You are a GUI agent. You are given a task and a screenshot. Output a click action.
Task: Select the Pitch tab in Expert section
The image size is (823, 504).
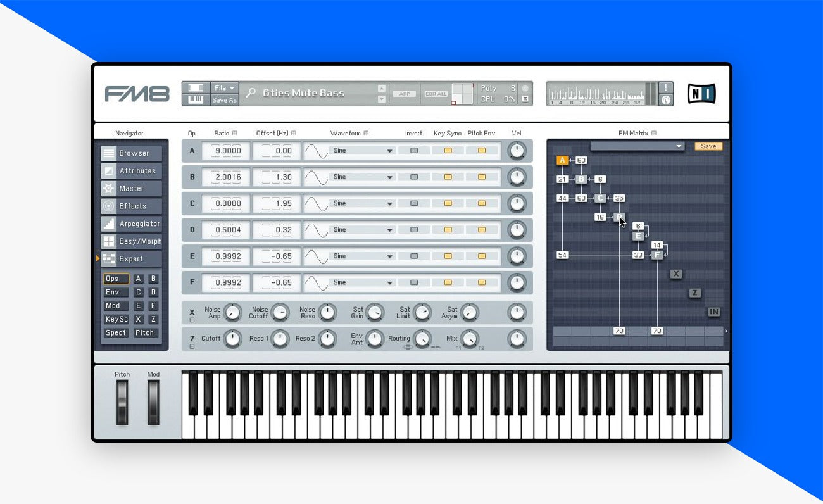[145, 333]
